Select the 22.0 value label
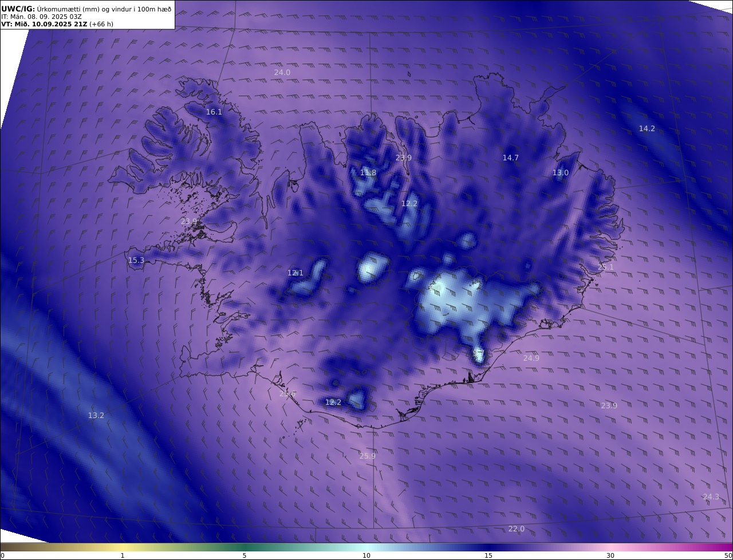Screen dimensions: 733x560 click(516, 529)
